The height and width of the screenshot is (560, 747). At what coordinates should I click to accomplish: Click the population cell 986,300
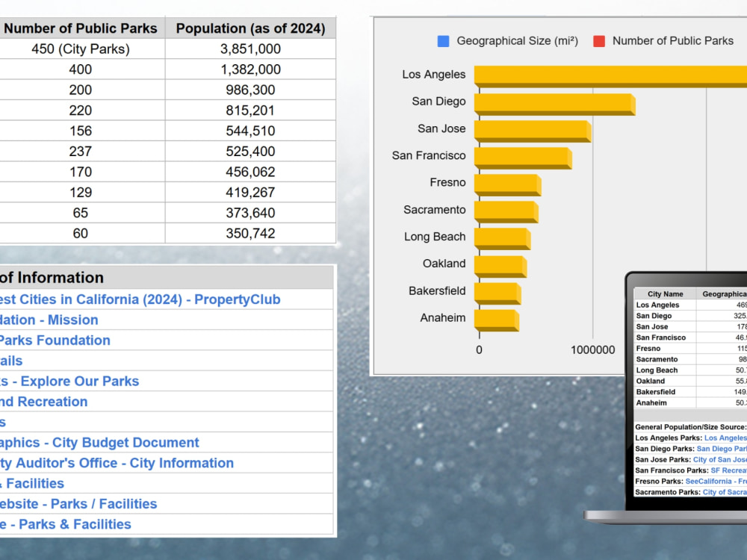[x=250, y=90]
